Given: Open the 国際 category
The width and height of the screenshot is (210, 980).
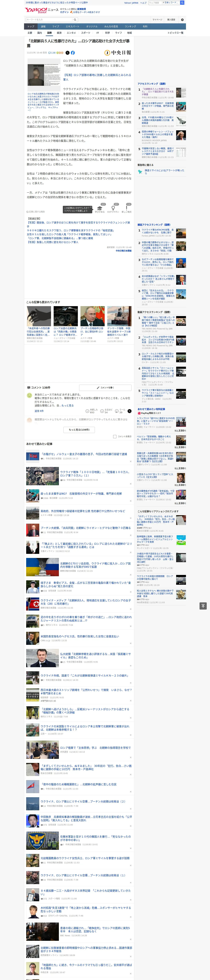Looking at the screenshot, I should tap(49, 33).
